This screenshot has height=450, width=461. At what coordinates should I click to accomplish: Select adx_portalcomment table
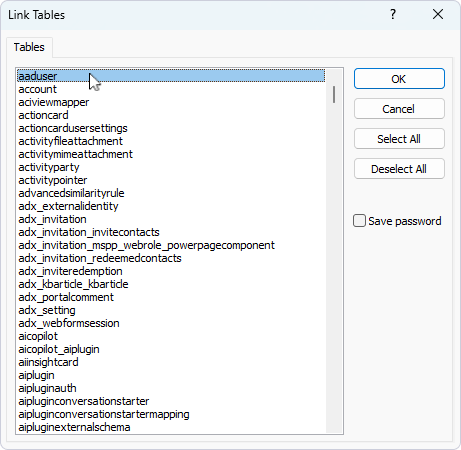[x=171, y=297]
